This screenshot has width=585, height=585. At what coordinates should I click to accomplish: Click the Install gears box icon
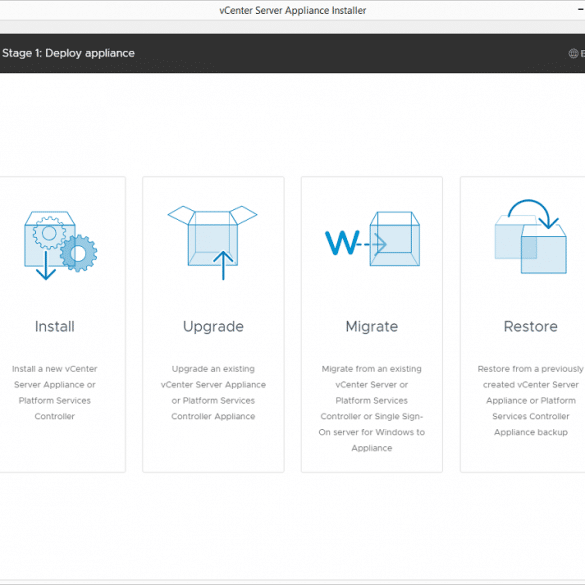pyautogui.click(x=61, y=245)
